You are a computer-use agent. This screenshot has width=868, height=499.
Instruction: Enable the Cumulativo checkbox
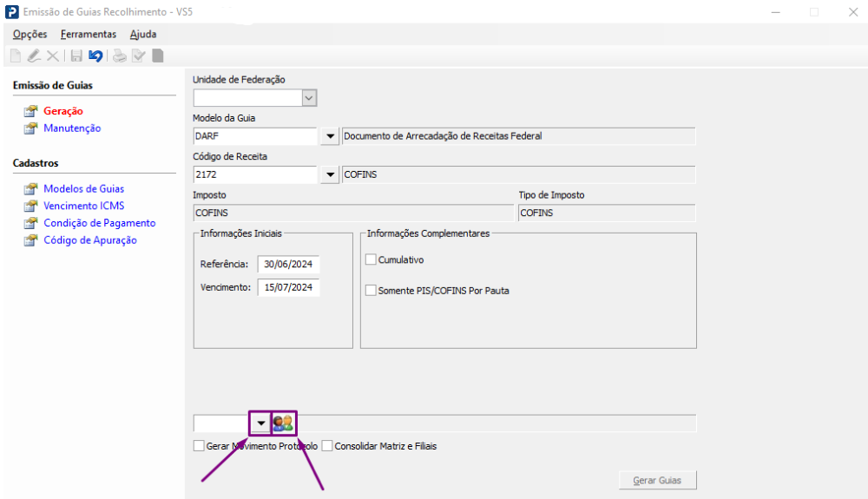click(372, 259)
